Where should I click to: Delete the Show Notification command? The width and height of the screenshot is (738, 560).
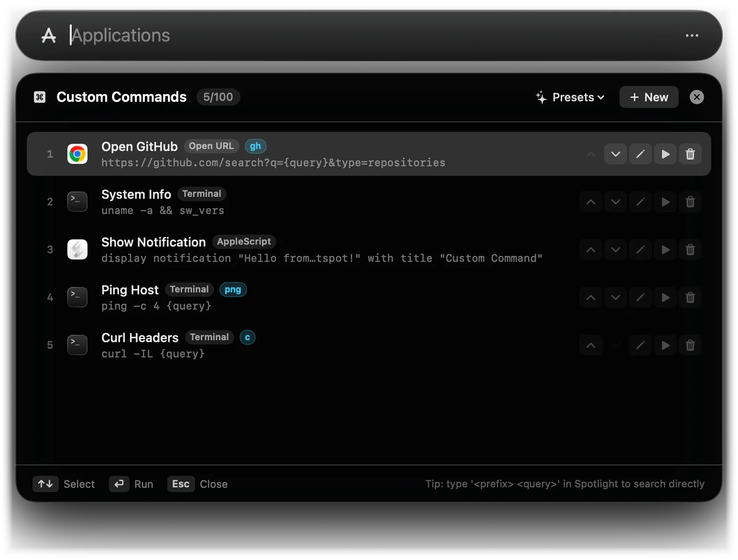pos(690,249)
